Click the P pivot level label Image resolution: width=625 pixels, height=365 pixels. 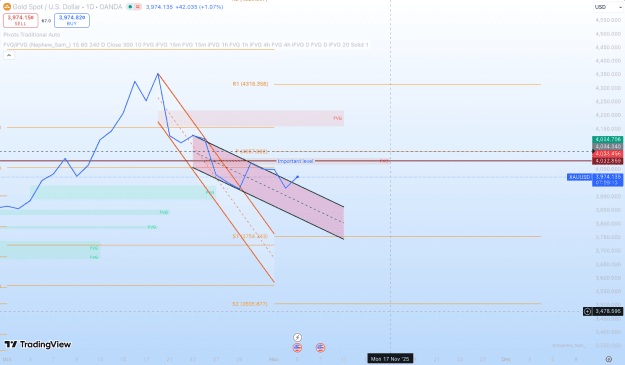pos(252,151)
